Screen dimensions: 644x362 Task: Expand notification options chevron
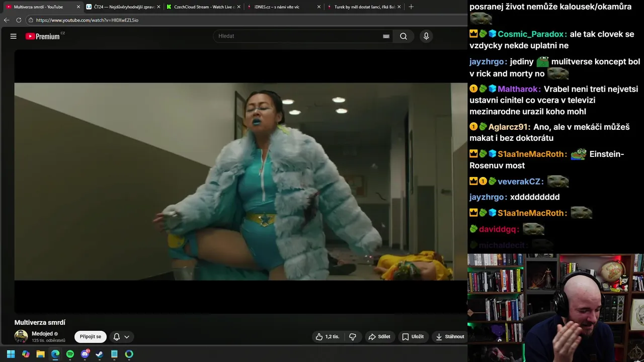127,337
